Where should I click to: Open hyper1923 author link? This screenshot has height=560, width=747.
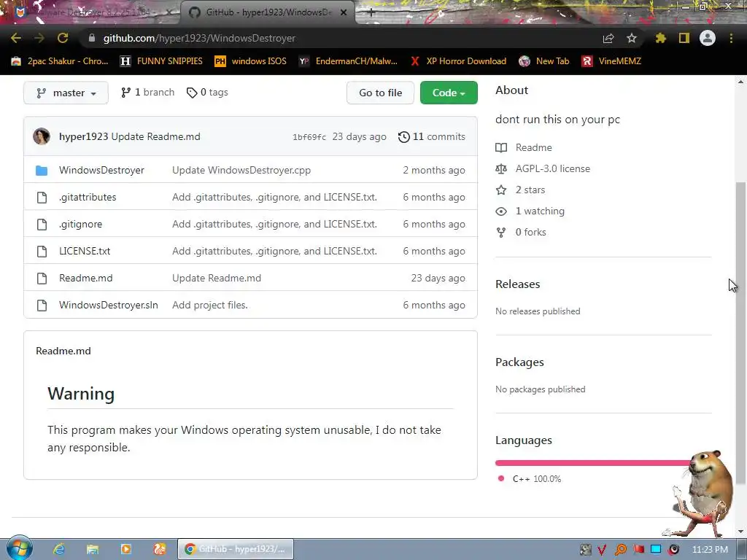point(83,136)
